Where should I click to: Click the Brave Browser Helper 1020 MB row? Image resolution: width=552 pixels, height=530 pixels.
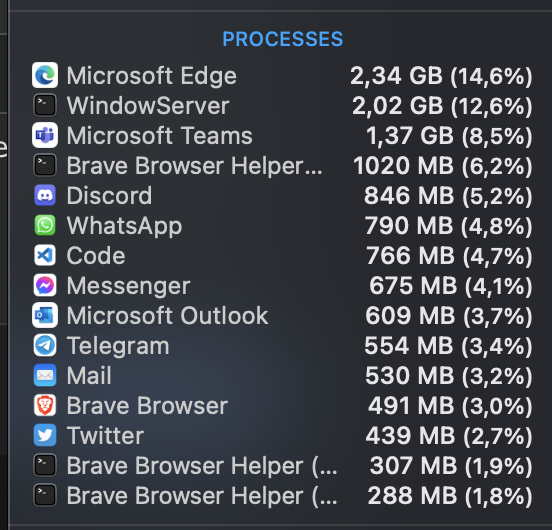(282, 165)
